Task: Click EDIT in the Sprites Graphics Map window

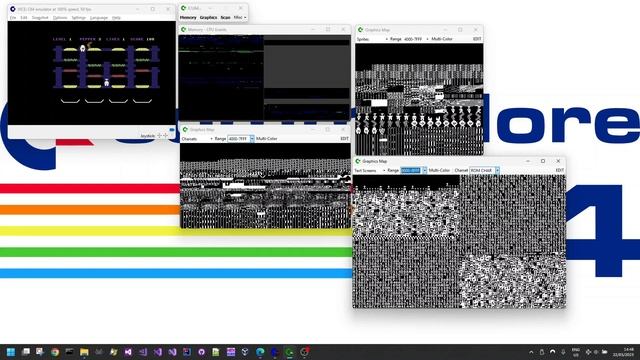Action: [477, 39]
